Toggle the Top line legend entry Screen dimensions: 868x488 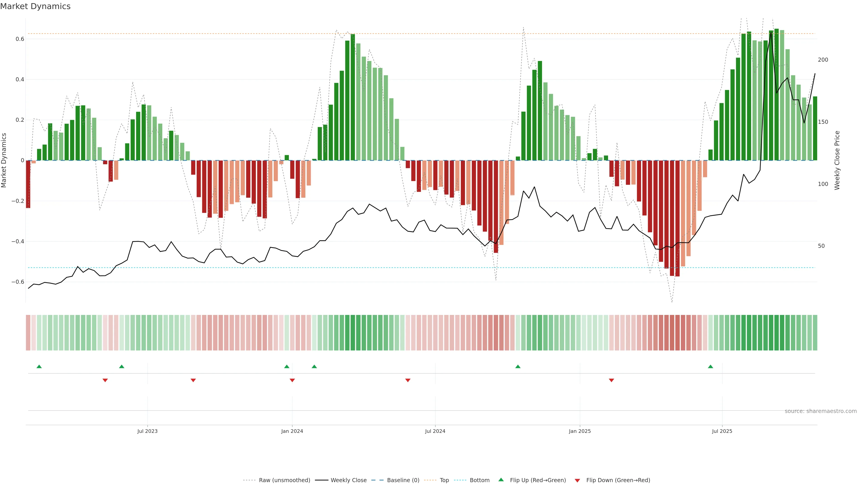click(444, 480)
